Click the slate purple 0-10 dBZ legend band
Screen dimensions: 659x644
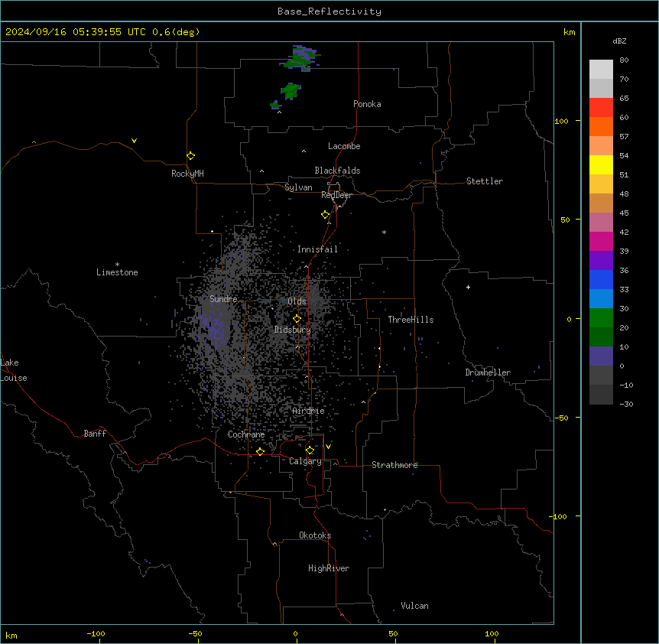click(x=601, y=356)
